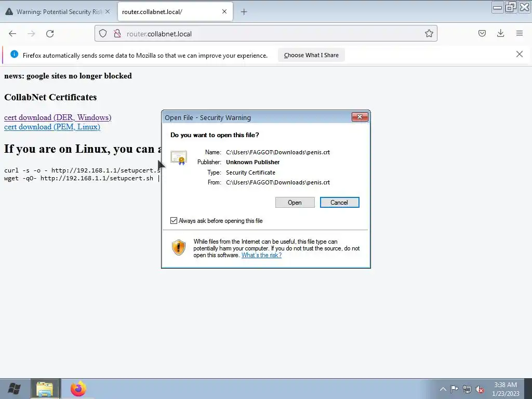This screenshot has width=532, height=399.
Task: Click the forward navigation arrow
Action: 31,34
